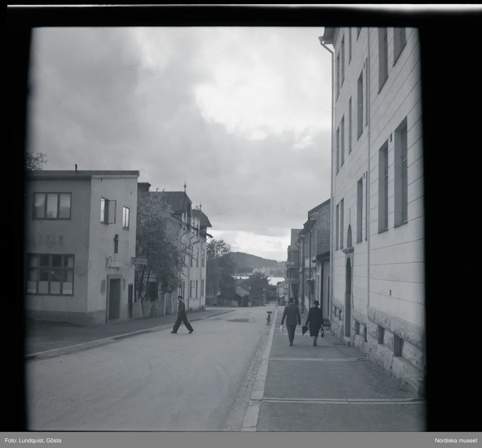
Task: Click the dark door of the left corner building
Action: (114, 299)
